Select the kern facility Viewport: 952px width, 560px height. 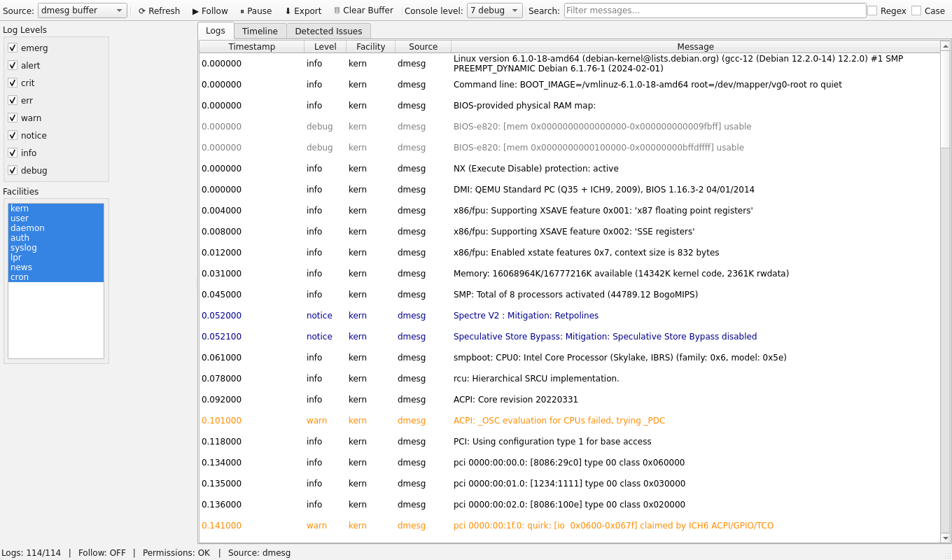(x=56, y=209)
